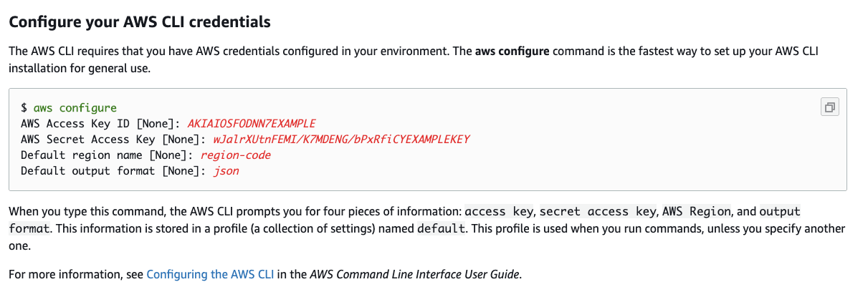Click the inline code 'output format' term
The width and height of the screenshot is (868, 292).
pos(779,213)
